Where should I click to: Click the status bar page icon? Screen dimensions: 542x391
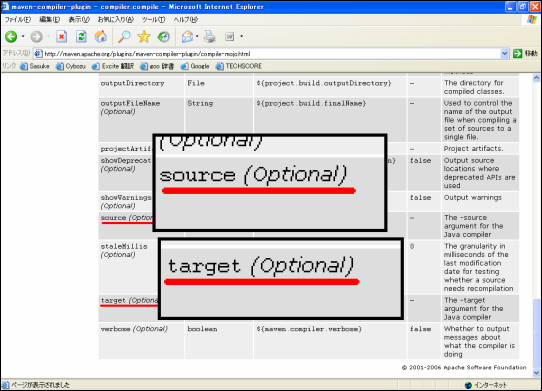click(x=6, y=385)
